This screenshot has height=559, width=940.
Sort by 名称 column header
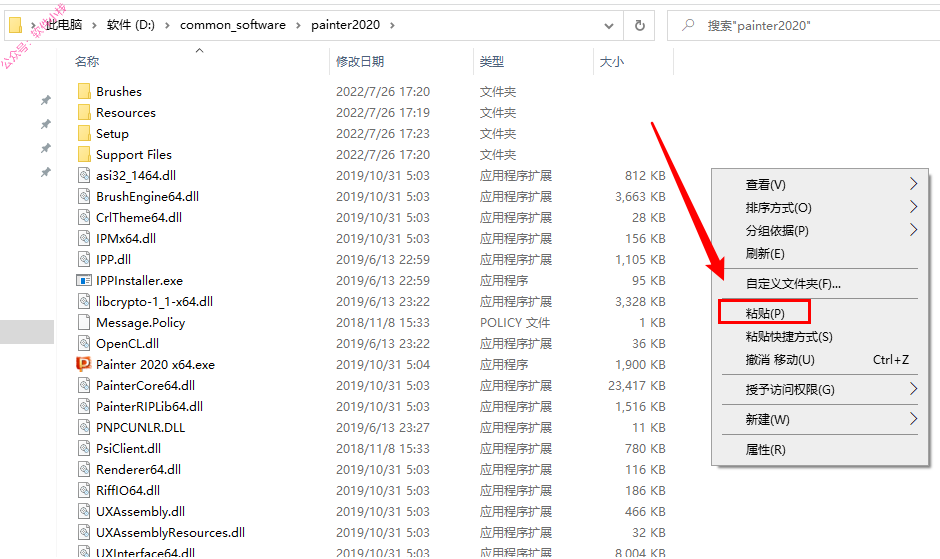tap(87, 61)
